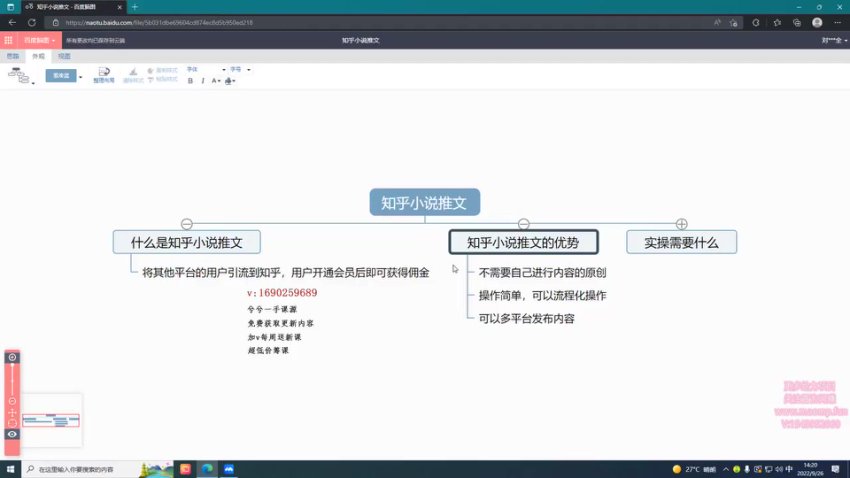Click the zoom in magnifier button
This screenshot has width=850, height=478.
12,357
